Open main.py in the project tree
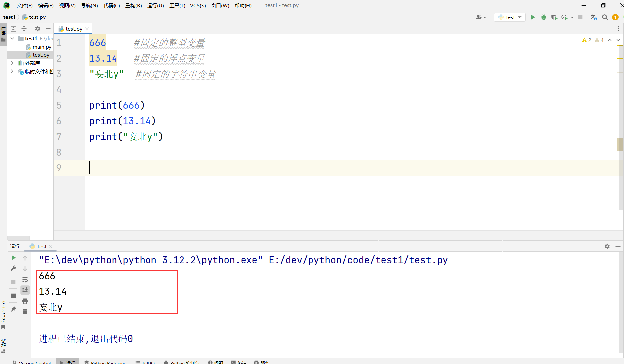624x364 pixels. pyautogui.click(x=39, y=47)
